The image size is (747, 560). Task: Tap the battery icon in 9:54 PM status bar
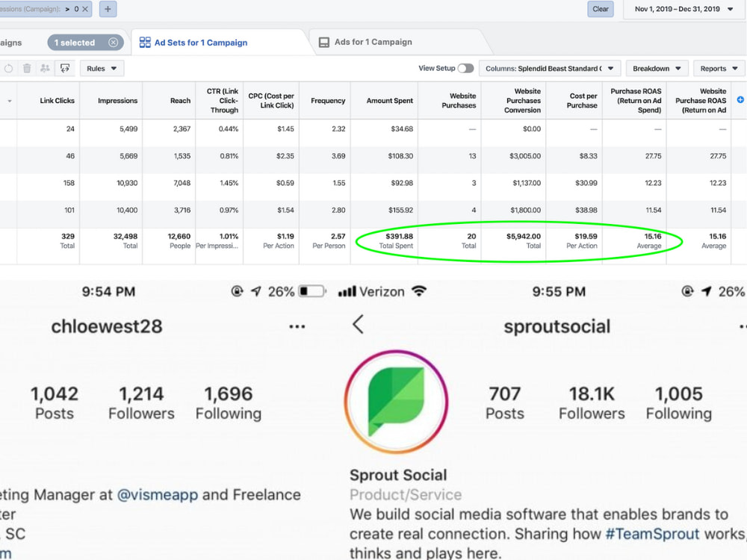tap(312, 291)
